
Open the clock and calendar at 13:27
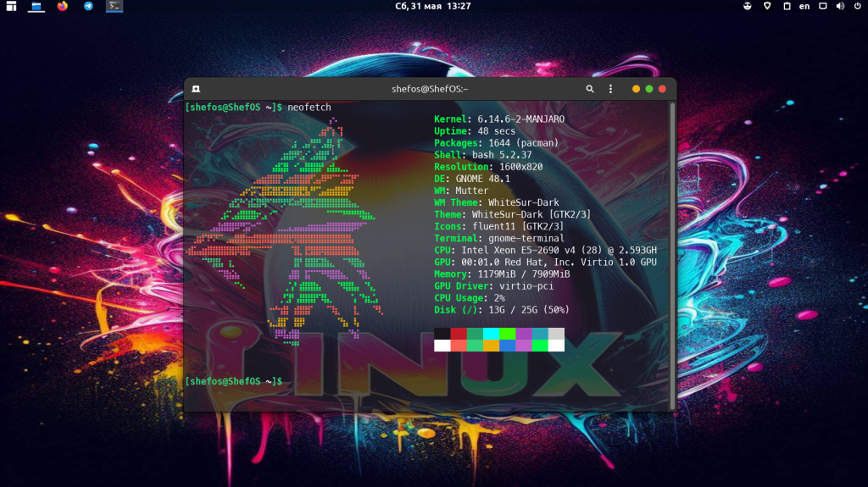pos(433,6)
